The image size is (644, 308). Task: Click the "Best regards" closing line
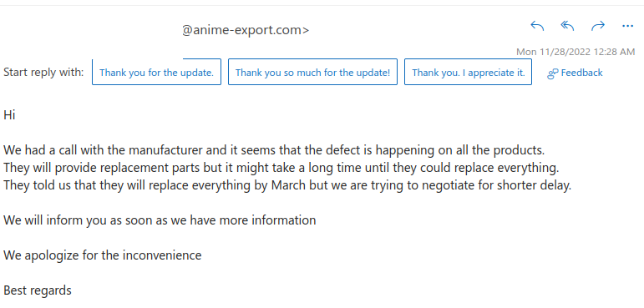38,291
